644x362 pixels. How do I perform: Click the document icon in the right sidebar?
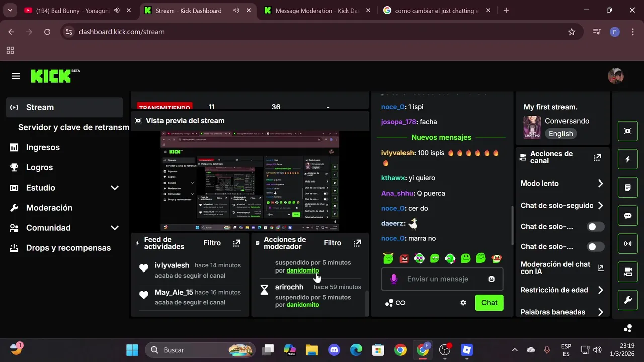[x=628, y=188]
